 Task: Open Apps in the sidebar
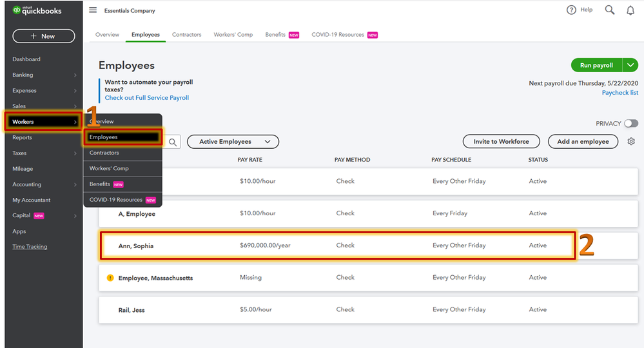click(19, 231)
